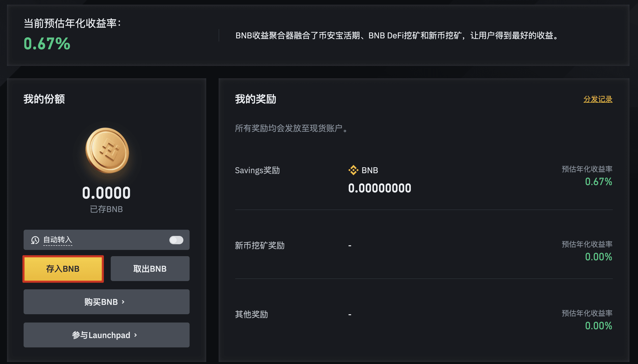Click the 存入BNB deposit button
Screen dimensions: 638x364
coord(63,269)
